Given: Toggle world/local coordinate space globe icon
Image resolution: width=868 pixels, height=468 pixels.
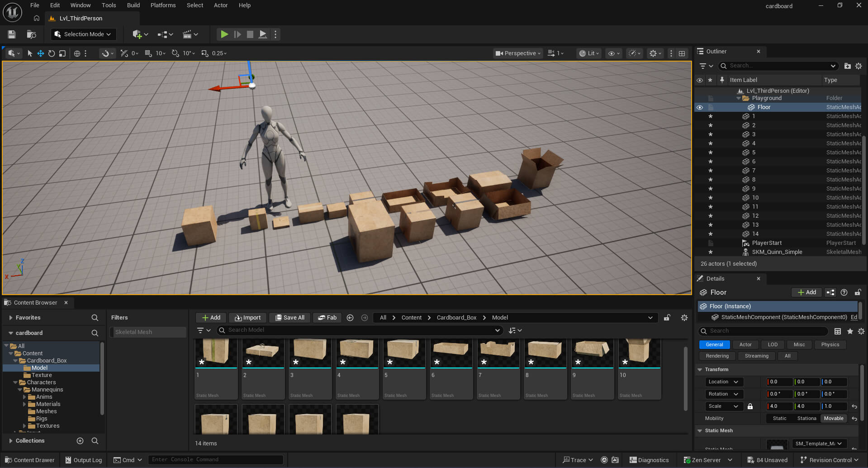Looking at the screenshot, I should coord(77,53).
